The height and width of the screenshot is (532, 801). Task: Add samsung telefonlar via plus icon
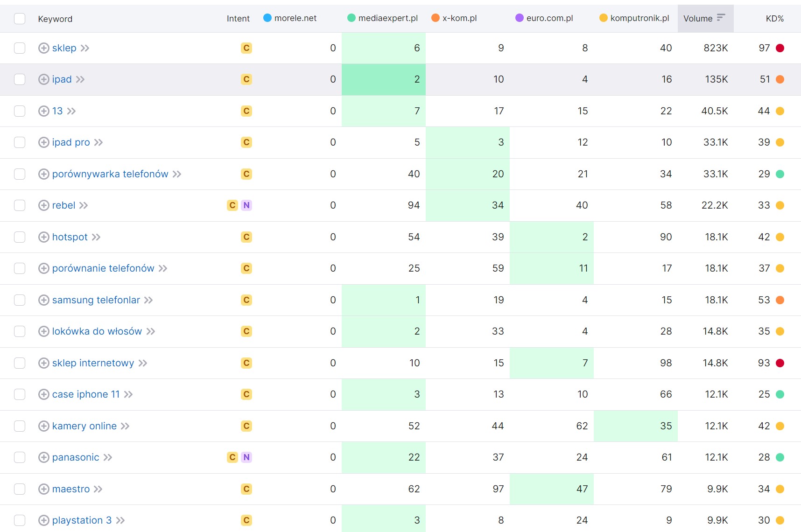(43, 300)
